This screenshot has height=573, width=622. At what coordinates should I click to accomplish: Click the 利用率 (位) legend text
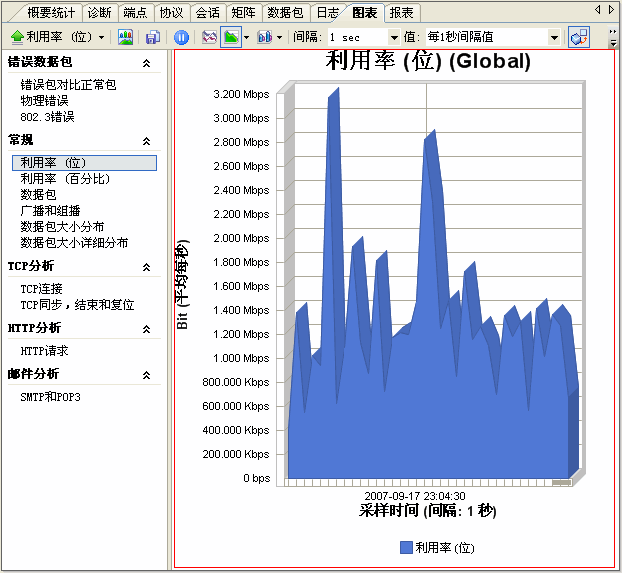point(445,548)
